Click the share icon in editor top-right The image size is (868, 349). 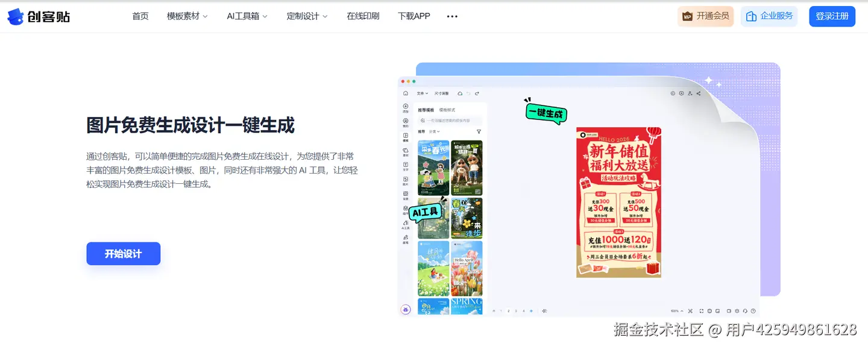(699, 93)
